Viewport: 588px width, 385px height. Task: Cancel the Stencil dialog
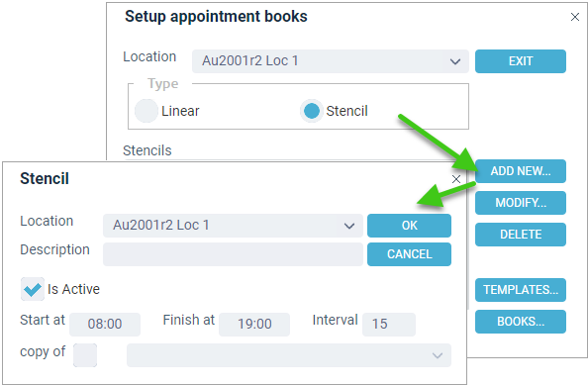click(x=409, y=254)
